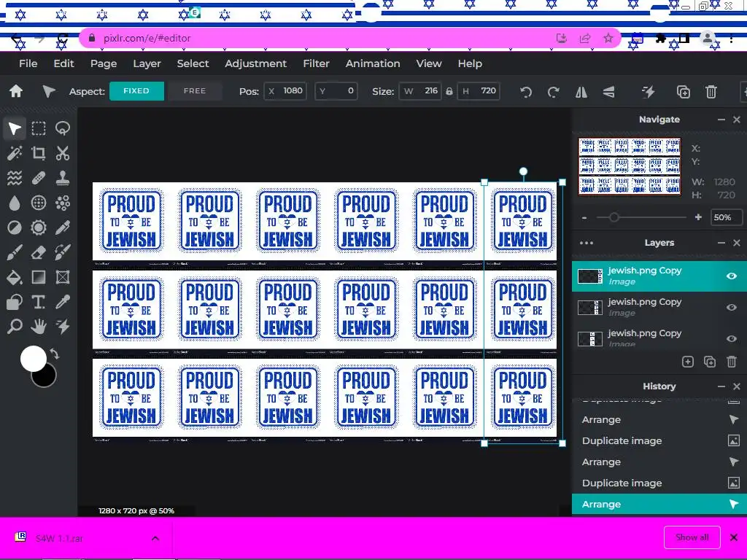Screen dimensions: 747x560
Task: Click the zoom-out minus in Navigate panel
Action: 584,217
